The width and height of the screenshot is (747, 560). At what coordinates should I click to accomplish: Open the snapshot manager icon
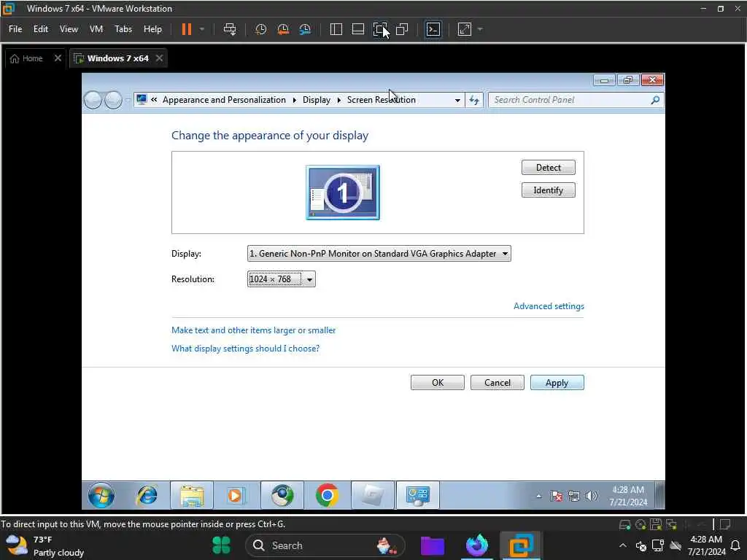coord(305,29)
